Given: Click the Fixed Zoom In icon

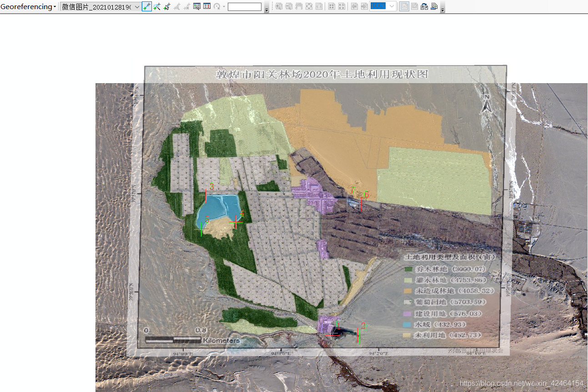Looking at the screenshot, I should [332, 6].
